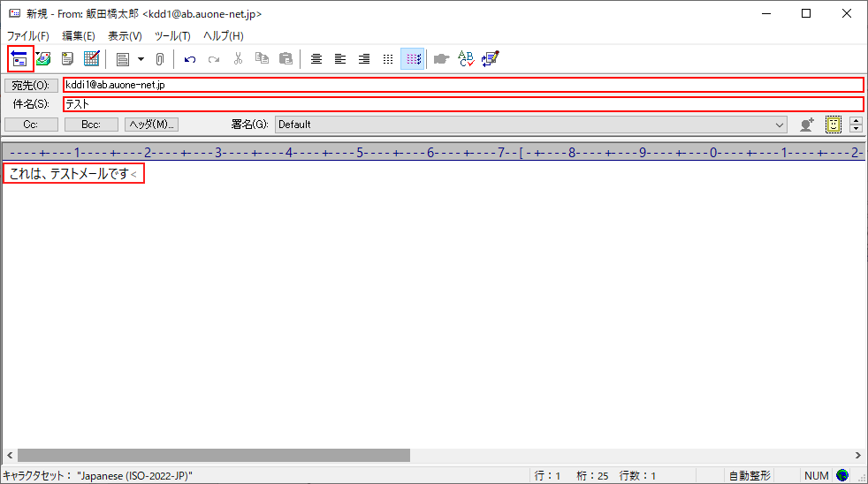
Task: Click the body text これは、テストメールです
Action: tap(69, 174)
